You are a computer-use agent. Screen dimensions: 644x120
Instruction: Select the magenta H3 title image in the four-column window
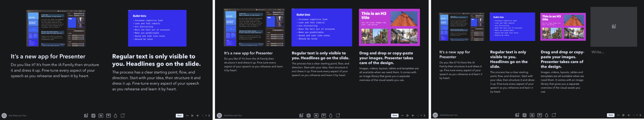563,27
